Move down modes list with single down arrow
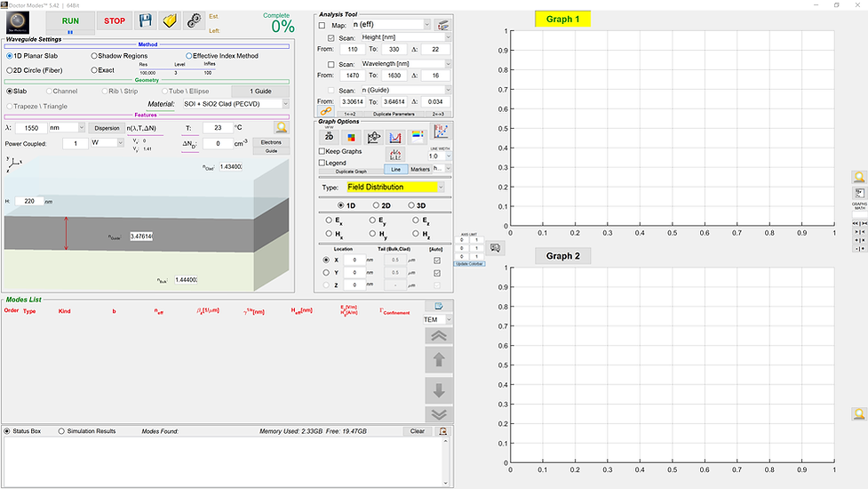The image size is (868, 489). coord(439,391)
